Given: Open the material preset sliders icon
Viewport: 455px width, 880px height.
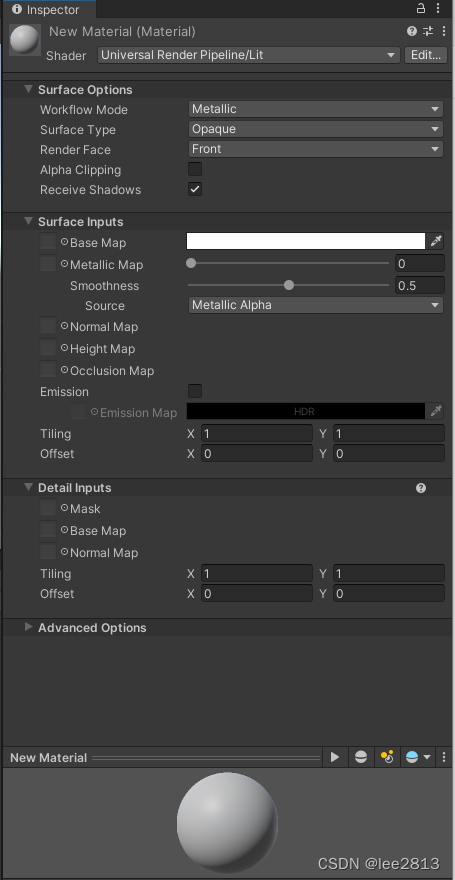Looking at the screenshot, I should tap(428, 31).
